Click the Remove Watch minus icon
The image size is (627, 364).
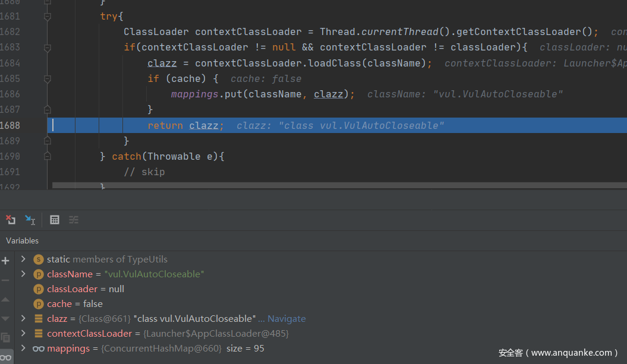pyautogui.click(x=6, y=280)
